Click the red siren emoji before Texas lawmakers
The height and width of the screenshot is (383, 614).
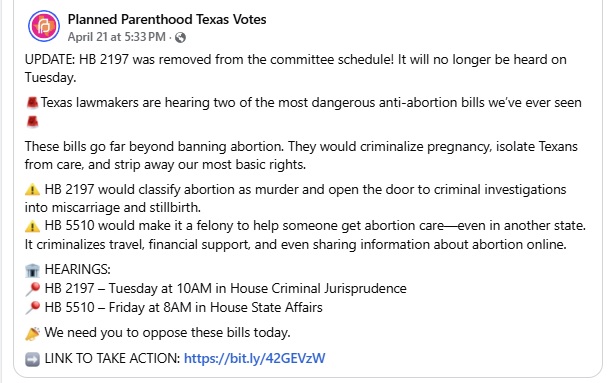[x=32, y=103]
